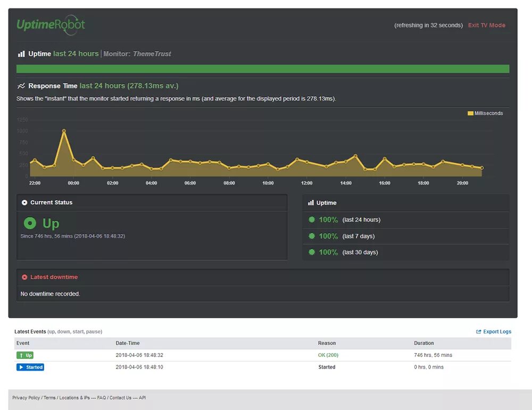Click the green badge icon for last 7 days
532x410 pixels.
[x=311, y=236]
